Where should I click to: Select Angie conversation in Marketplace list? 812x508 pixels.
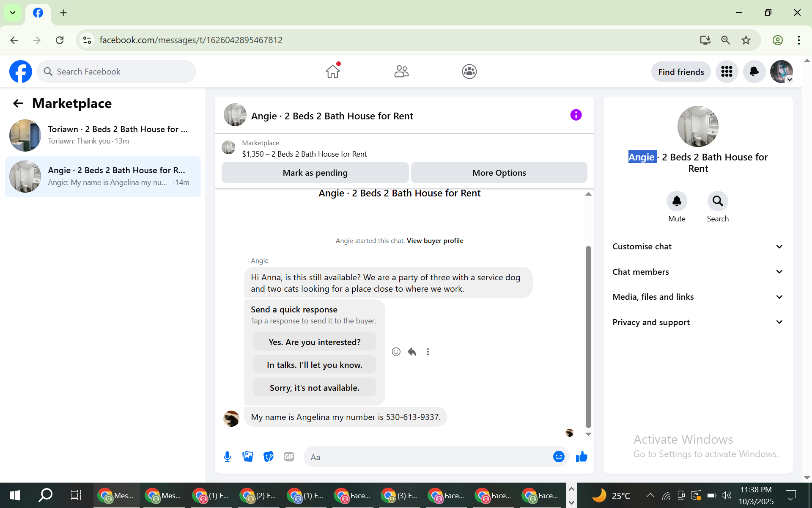[103, 177]
